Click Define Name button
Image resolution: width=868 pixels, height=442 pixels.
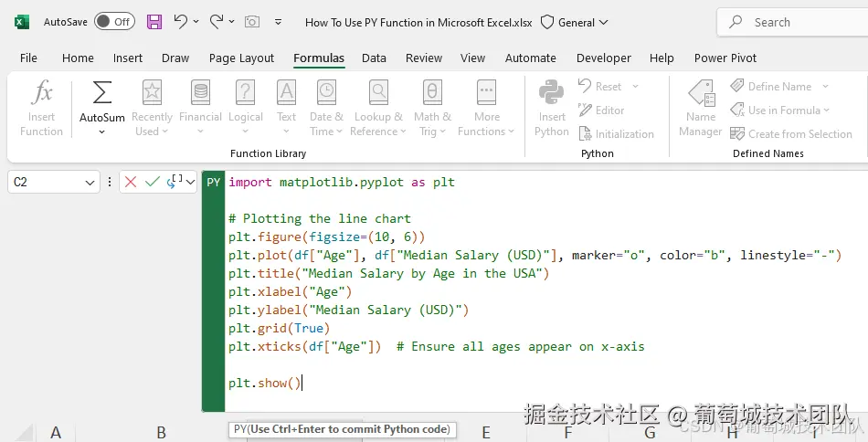[771, 86]
